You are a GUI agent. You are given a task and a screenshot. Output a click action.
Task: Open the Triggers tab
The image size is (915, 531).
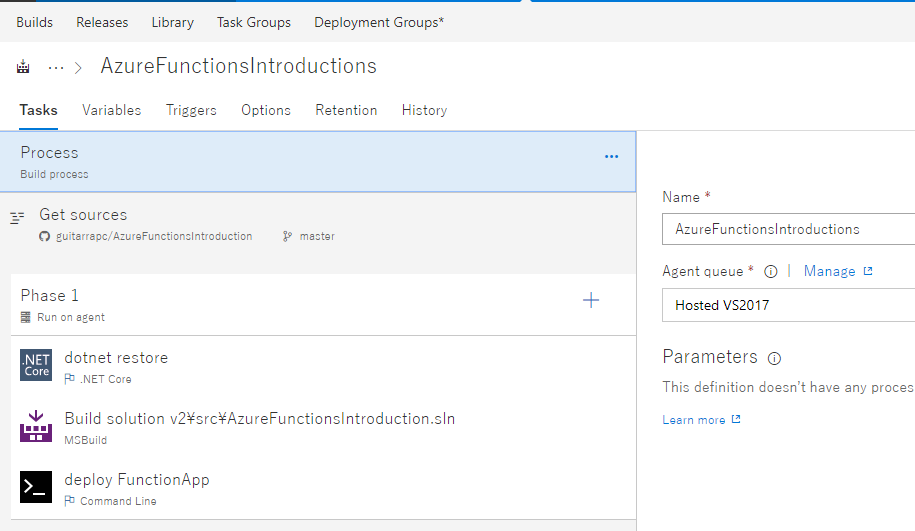click(x=191, y=110)
